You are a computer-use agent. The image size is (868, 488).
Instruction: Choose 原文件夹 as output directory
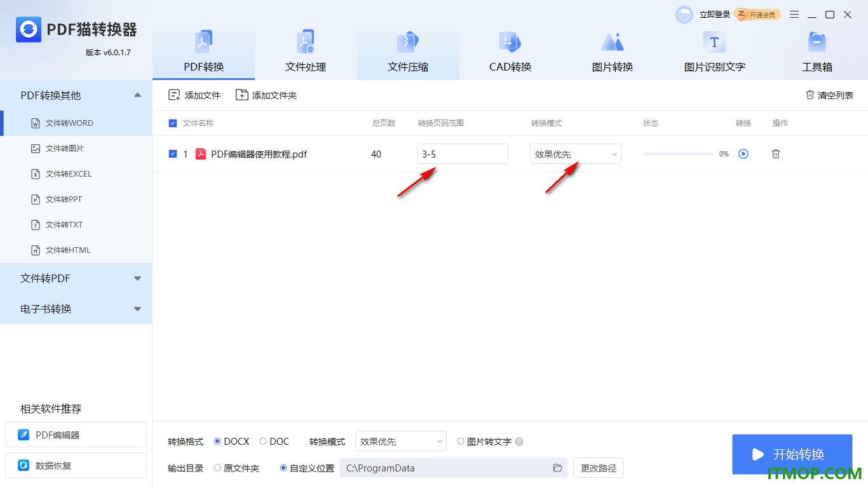click(217, 468)
